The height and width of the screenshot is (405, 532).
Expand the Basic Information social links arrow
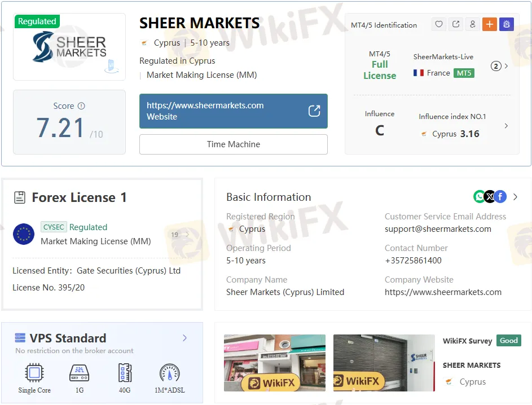(515, 197)
